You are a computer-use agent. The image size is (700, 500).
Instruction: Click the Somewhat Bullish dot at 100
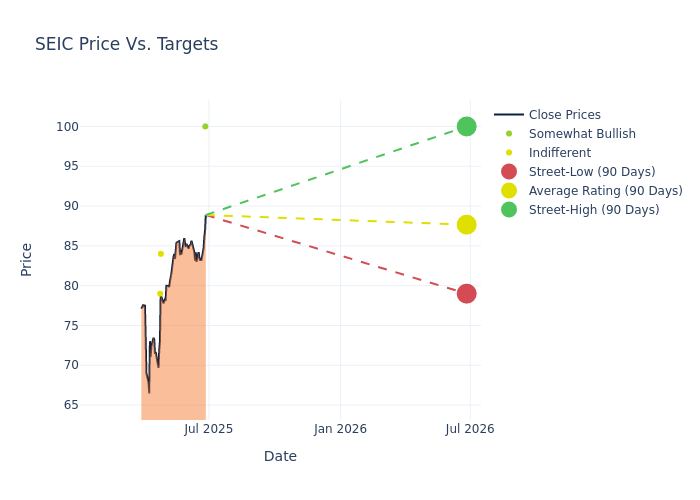[205, 126]
